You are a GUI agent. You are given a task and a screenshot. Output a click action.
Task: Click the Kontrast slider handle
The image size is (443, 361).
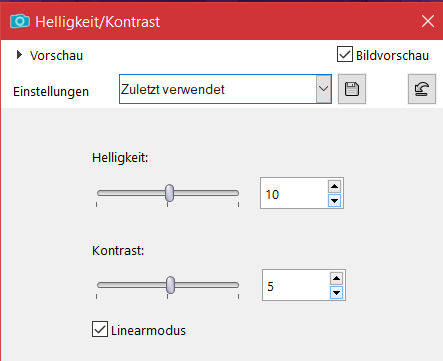170,285
